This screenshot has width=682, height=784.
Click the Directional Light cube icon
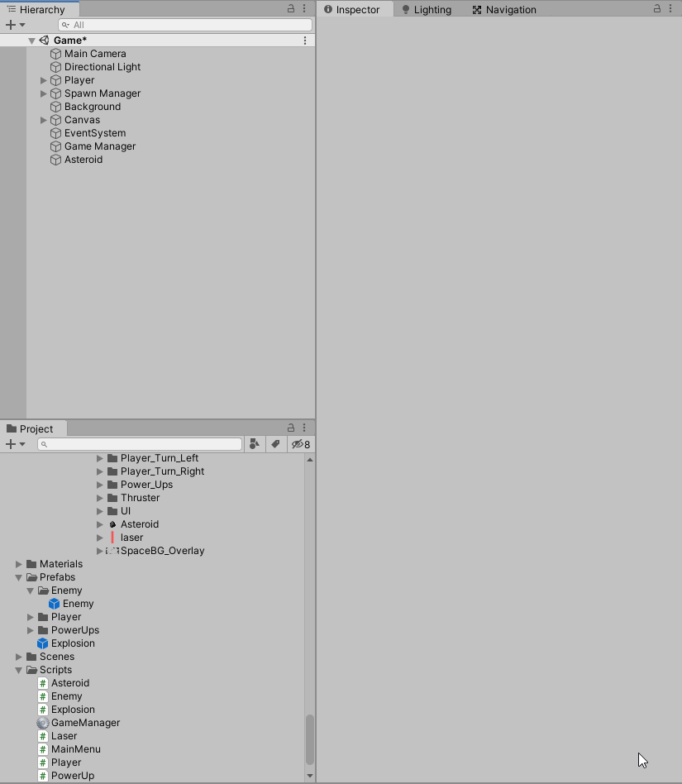click(56, 67)
